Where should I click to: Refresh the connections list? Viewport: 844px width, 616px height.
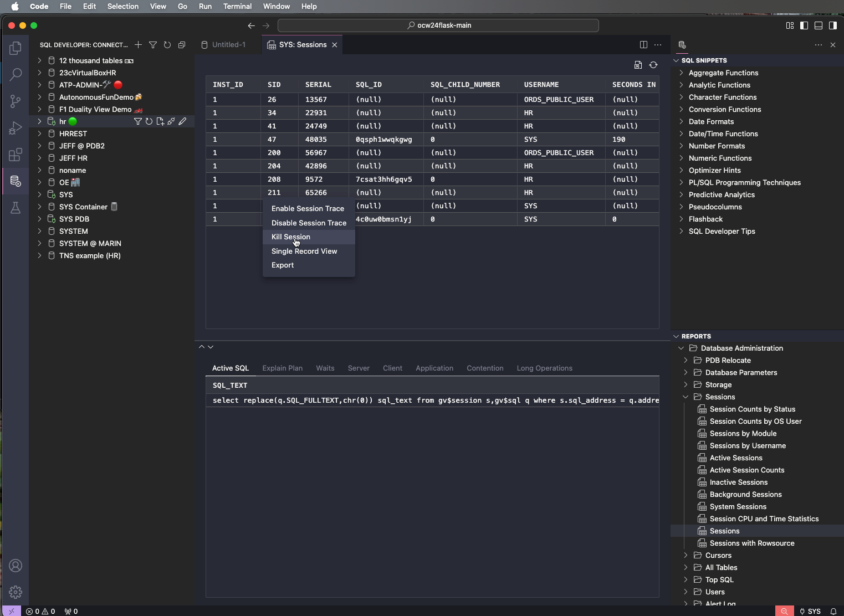coord(167,45)
